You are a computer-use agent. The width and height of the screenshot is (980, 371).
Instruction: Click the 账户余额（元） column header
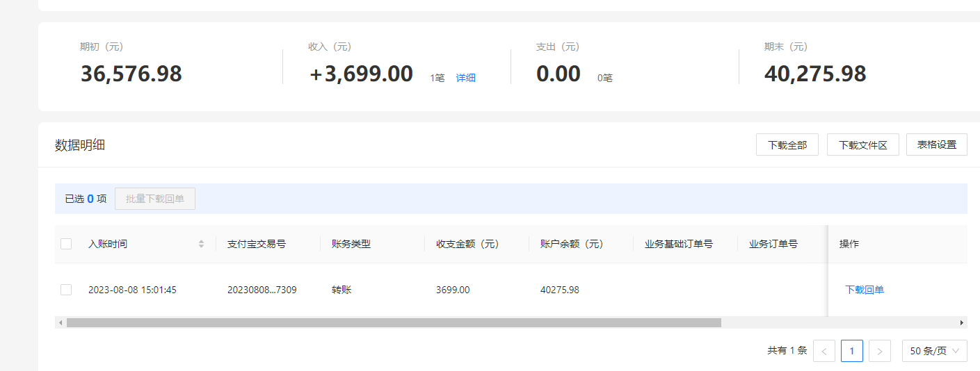click(x=572, y=244)
